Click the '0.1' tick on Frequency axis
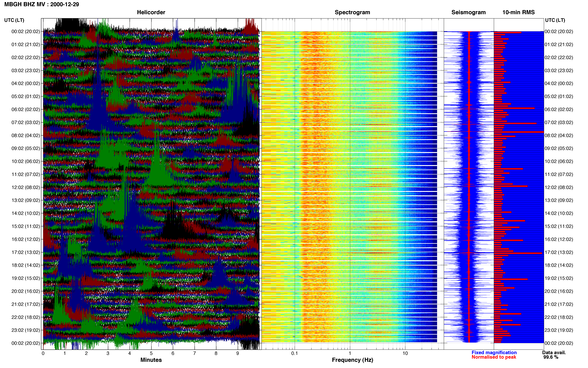Image resolution: width=588 pixels, height=368 pixels. pos(295,353)
